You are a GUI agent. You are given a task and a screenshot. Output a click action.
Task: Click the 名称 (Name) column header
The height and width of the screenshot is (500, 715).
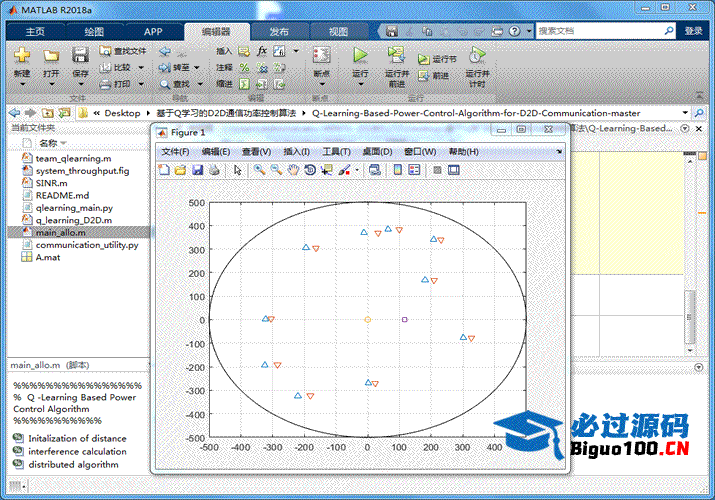(x=48, y=143)
